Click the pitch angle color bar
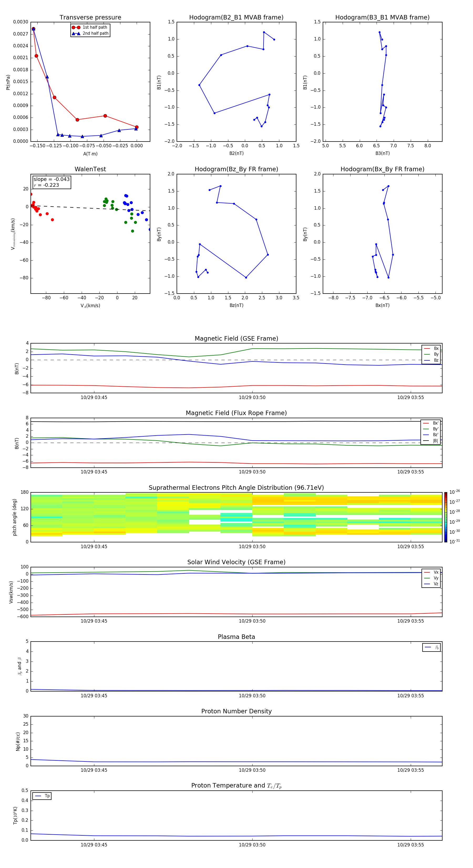Screen dimensions: 473x868 pyautogui.click(x=446, y=517)
